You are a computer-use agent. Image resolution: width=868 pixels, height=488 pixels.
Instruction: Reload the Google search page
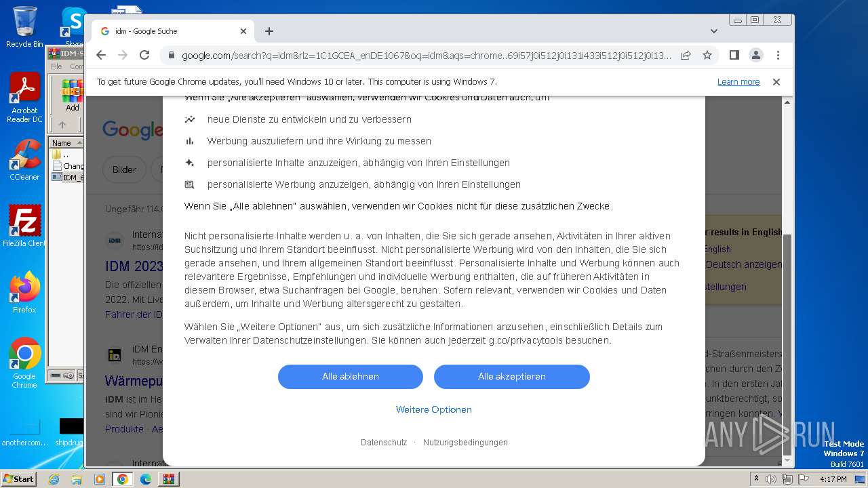[144, 55]
